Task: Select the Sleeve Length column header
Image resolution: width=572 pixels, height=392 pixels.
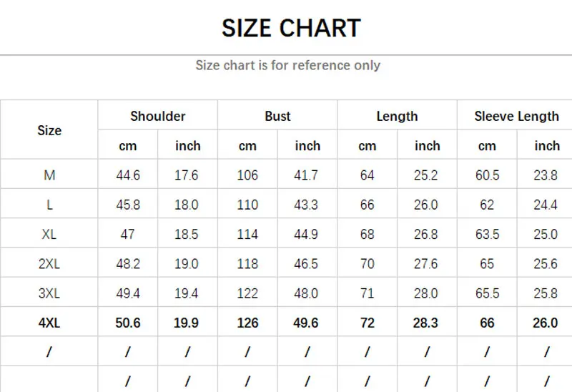Action: 516,116
